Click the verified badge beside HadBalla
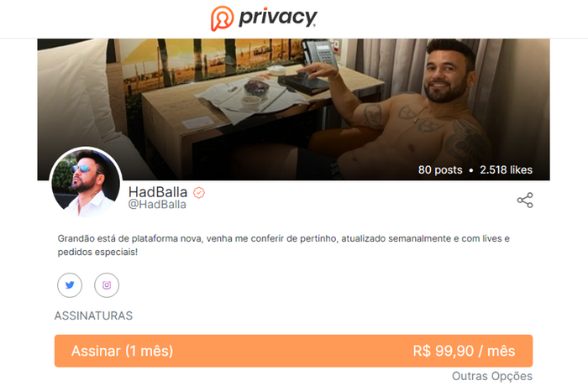 [199, 192]
